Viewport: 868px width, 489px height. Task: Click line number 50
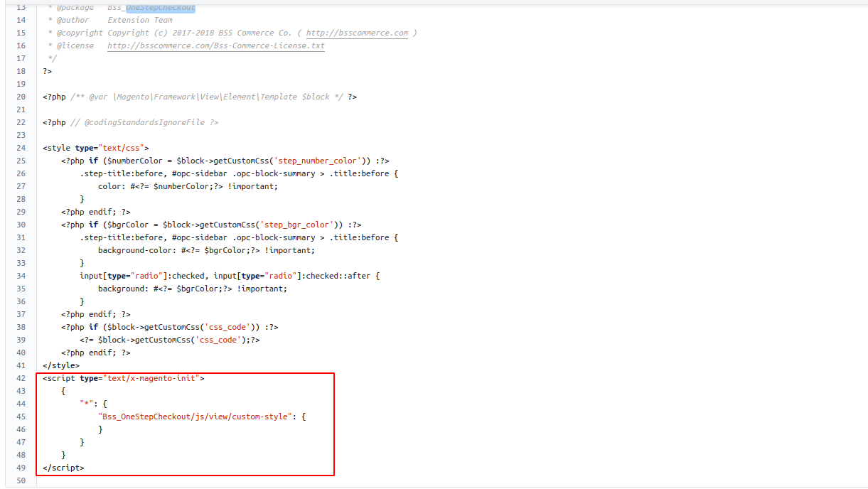tap(20, 480)
